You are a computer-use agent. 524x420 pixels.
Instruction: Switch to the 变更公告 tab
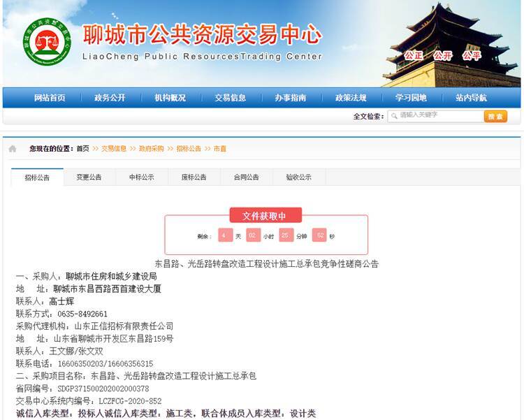(x=89, y=178)
